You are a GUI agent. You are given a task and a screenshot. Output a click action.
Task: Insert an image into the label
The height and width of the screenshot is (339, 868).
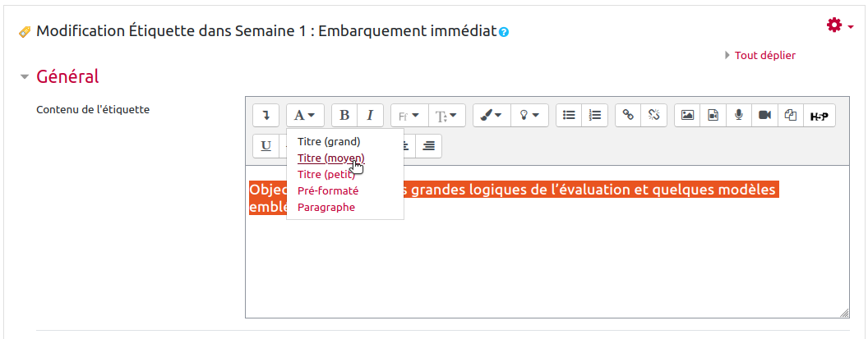tap(687, 116)
